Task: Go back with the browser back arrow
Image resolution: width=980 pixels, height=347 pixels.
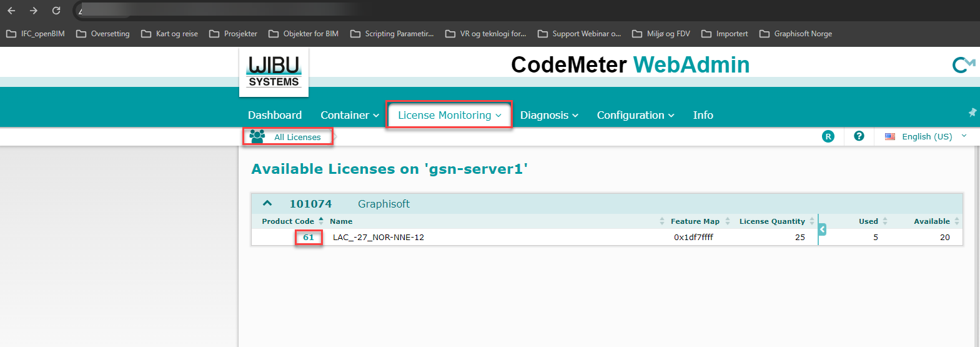Action: pyautogui.click(x=11, y=11)
